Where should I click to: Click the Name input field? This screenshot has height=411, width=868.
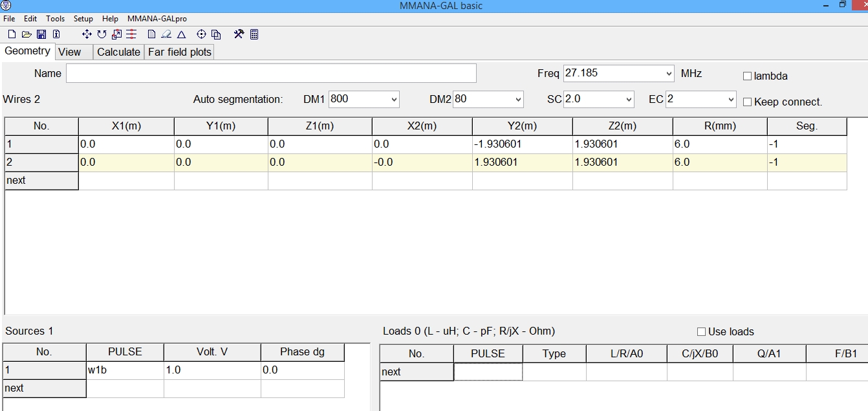pyautogui.click(x=271, y=73)
